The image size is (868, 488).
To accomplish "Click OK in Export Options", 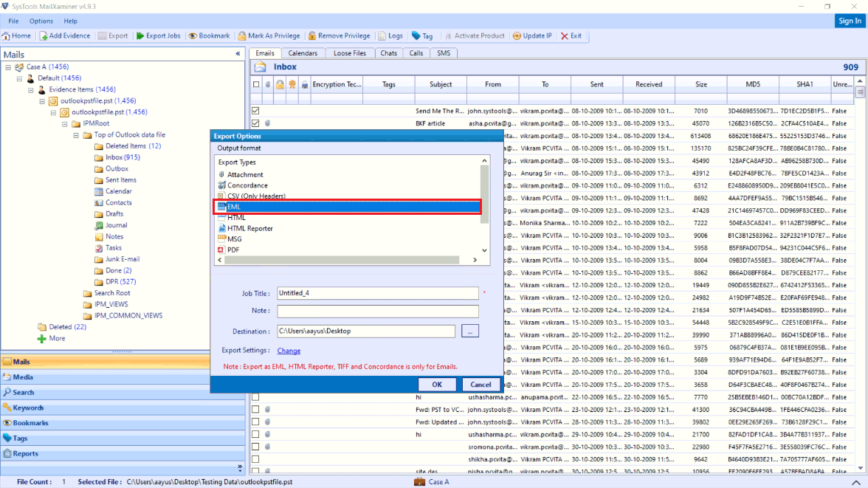I will coord(437,385).
